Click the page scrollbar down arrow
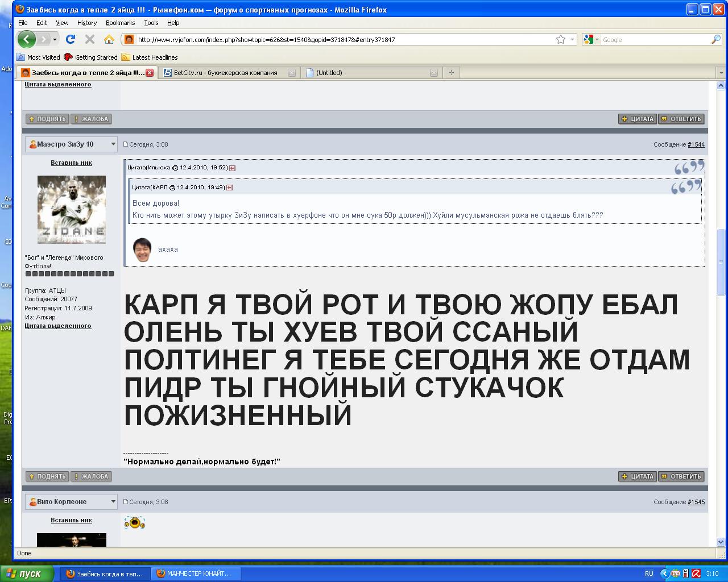This screenshot has width=728, height=582. [x=721, y=542]
